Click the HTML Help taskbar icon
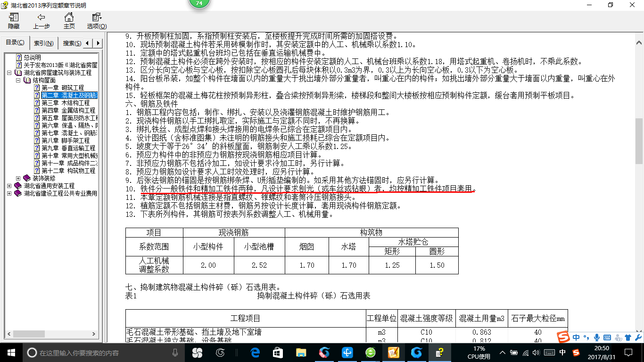The image size is (644, 362). tap(439, 353)
